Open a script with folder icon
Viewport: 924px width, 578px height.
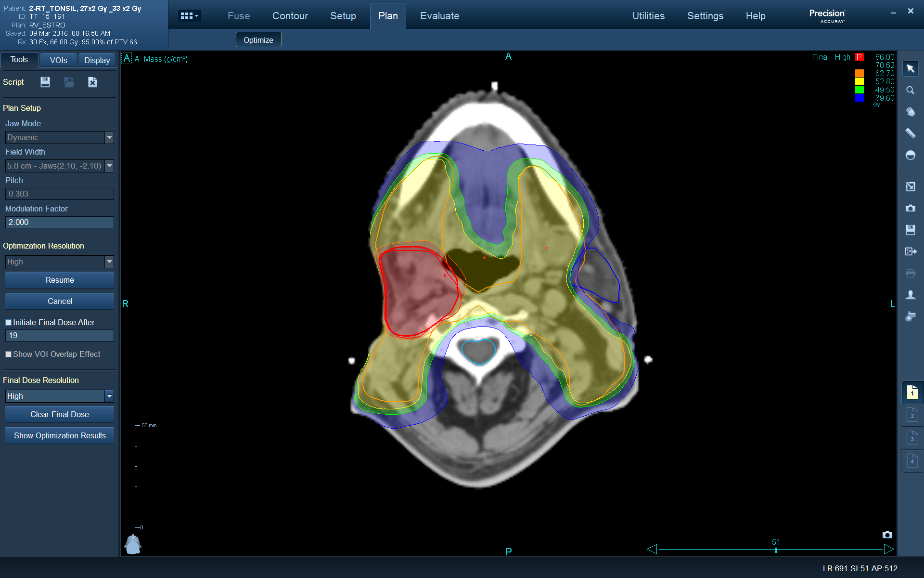[x=69, y=82]
